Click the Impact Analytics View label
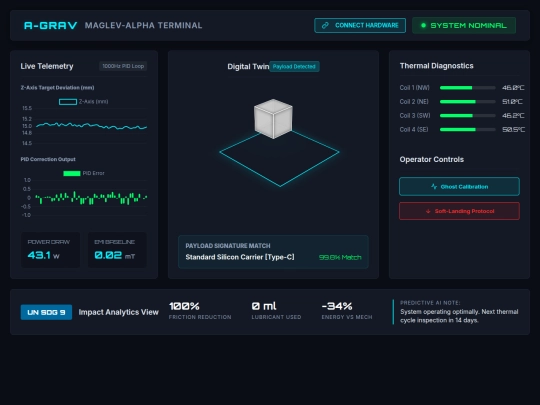The width and height of the screenshot is (540, 405). click(x=118, y=312)
